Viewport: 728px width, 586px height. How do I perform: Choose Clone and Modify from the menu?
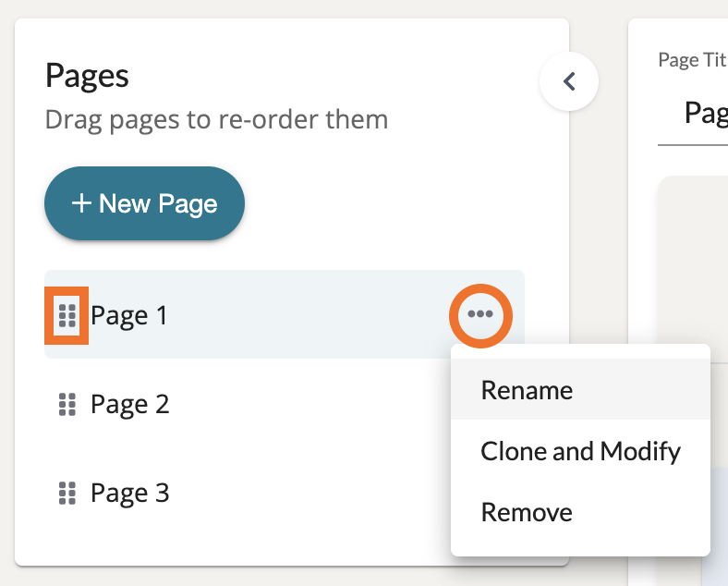point(580,451)
